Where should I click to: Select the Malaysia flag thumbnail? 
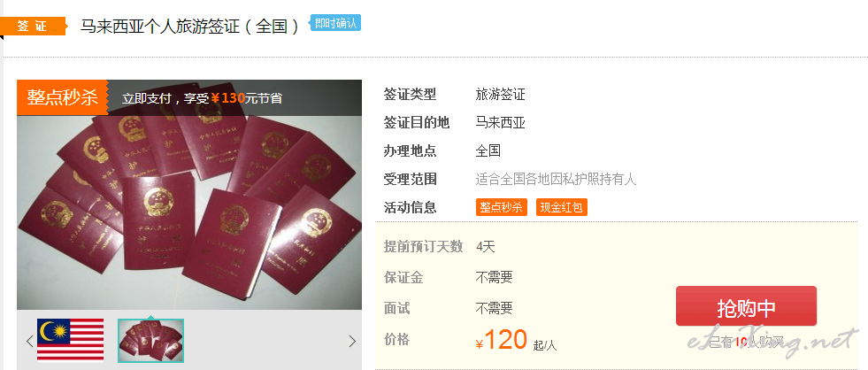click(x=70, y=340)
